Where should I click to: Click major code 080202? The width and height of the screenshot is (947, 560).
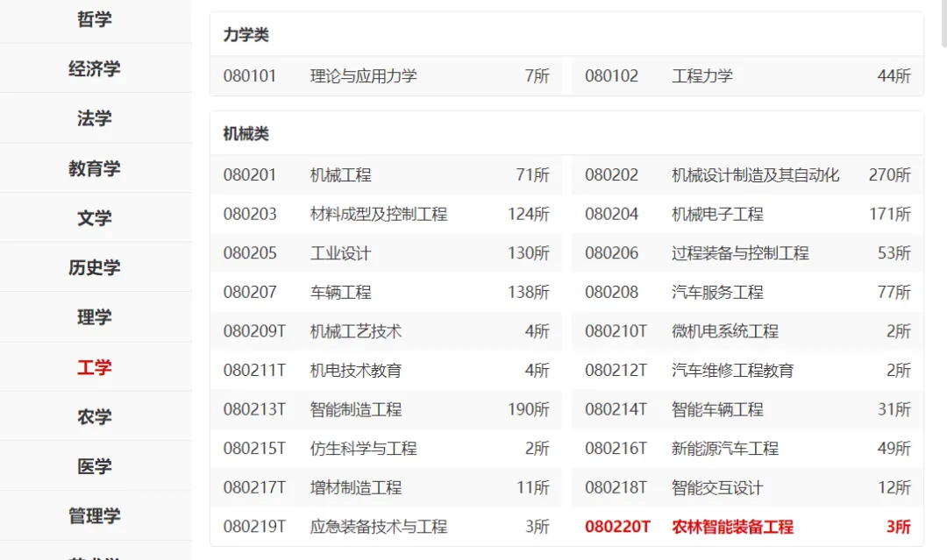611,175
